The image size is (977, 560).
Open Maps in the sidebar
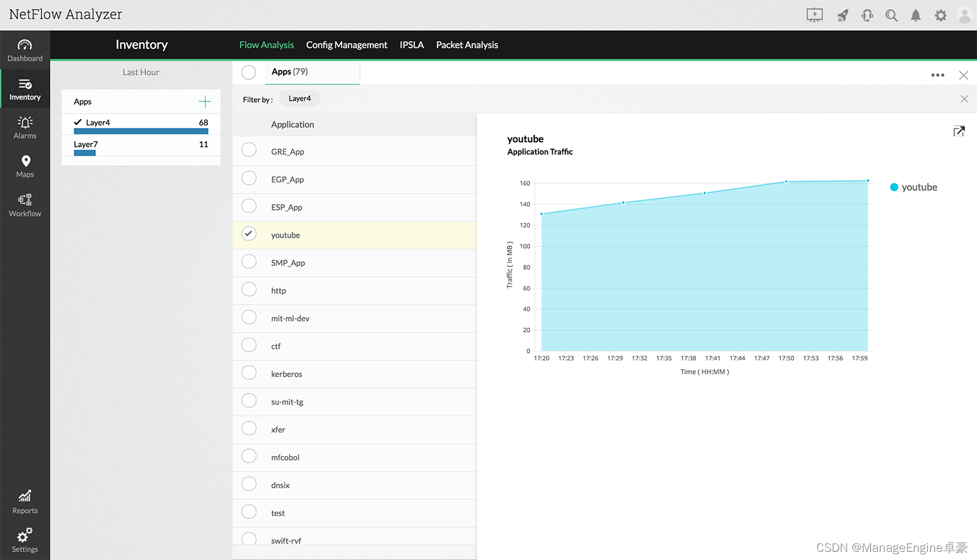point(25,166)
